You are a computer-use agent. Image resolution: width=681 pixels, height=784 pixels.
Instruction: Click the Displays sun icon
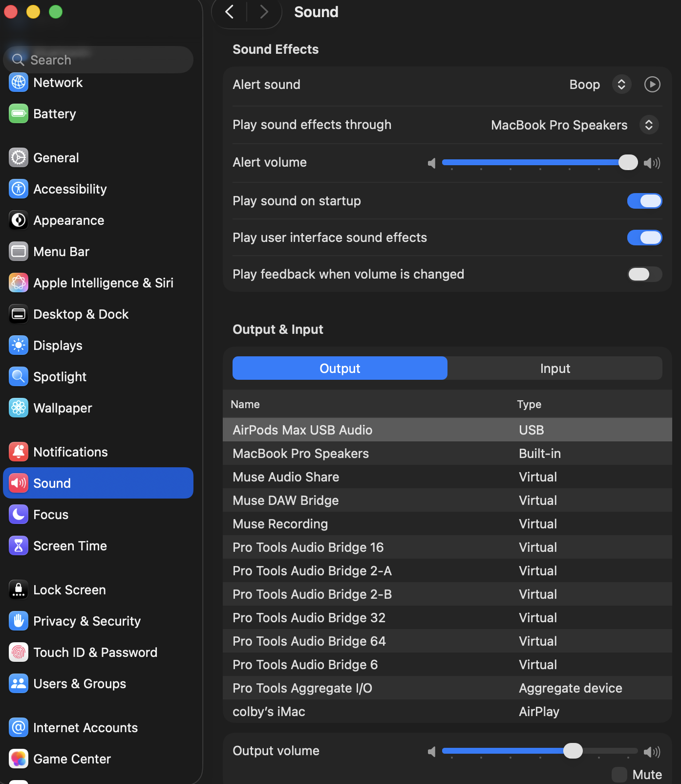pos(19,346)
